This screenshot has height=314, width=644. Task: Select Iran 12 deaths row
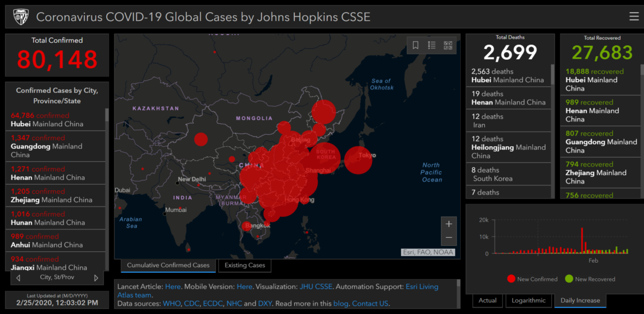coord(508,121)
